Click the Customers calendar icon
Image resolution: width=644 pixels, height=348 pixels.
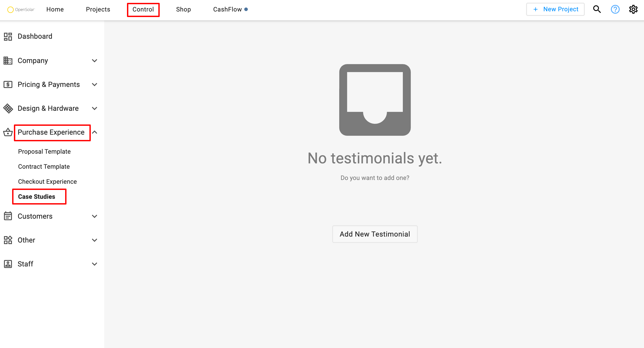tap(8, 216)
